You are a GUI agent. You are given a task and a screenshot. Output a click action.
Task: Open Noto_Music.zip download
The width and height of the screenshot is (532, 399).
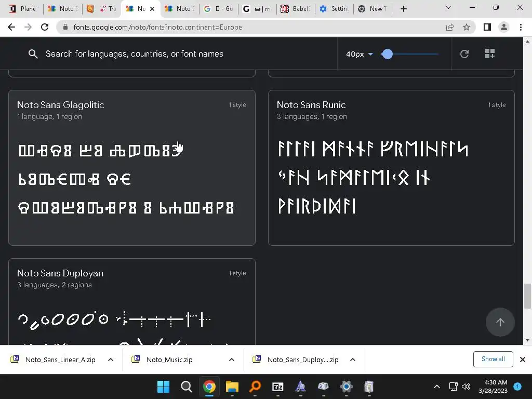169,360
